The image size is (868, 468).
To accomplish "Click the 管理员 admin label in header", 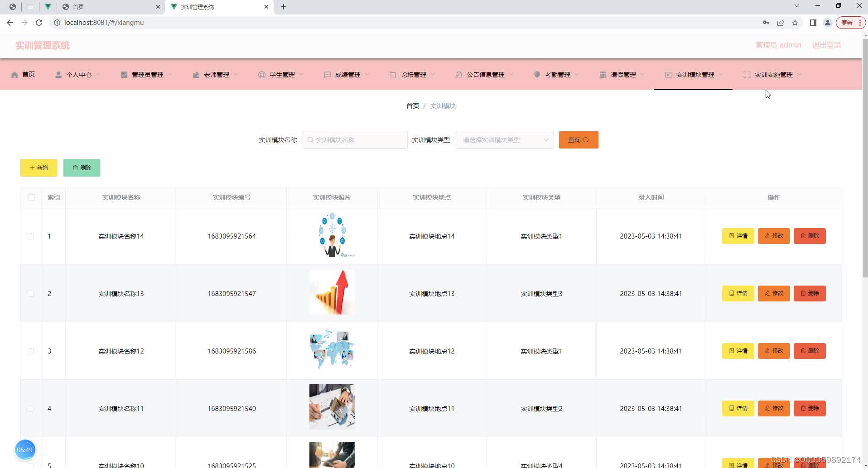I will point(778,45).
